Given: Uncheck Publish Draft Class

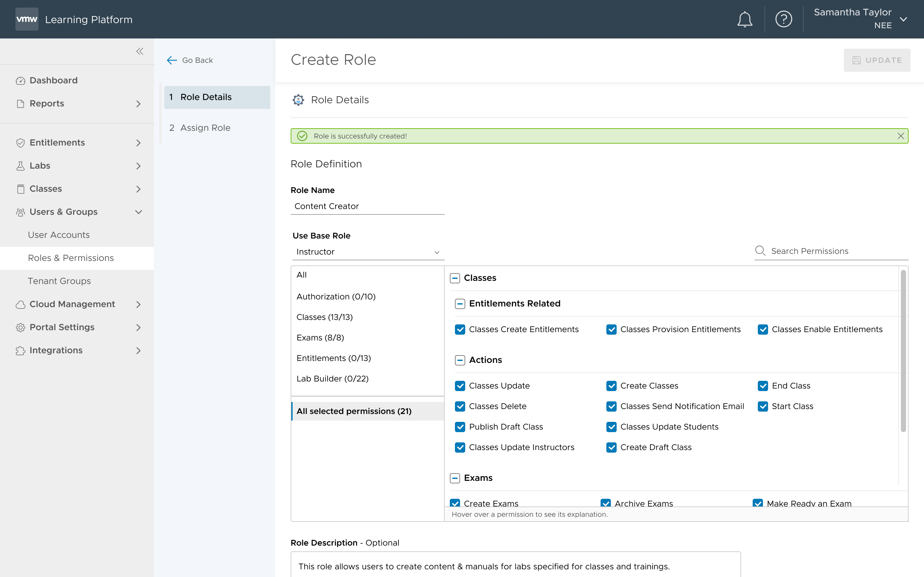Looking at the screenshot, I should click(460, 427).
